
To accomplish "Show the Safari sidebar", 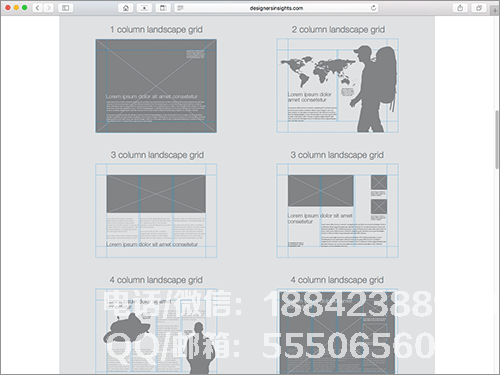I will click(65, 8).
